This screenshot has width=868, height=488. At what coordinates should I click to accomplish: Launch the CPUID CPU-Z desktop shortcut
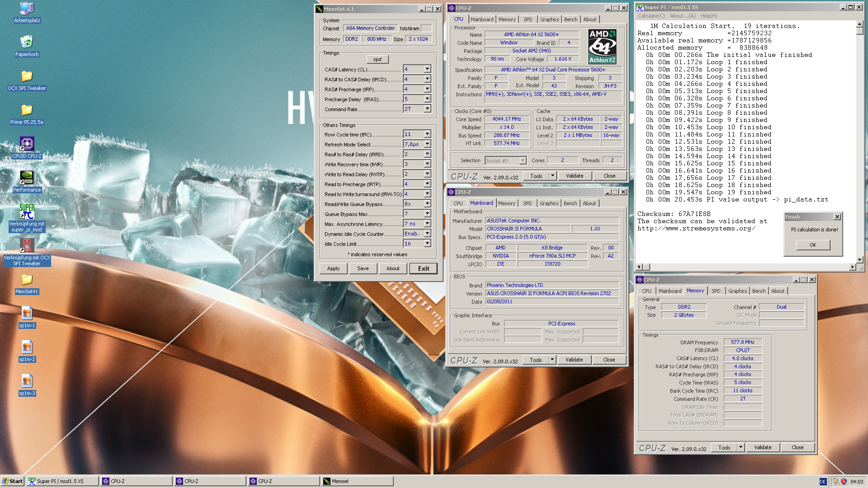pyautogui.click(x=27, y=148)
